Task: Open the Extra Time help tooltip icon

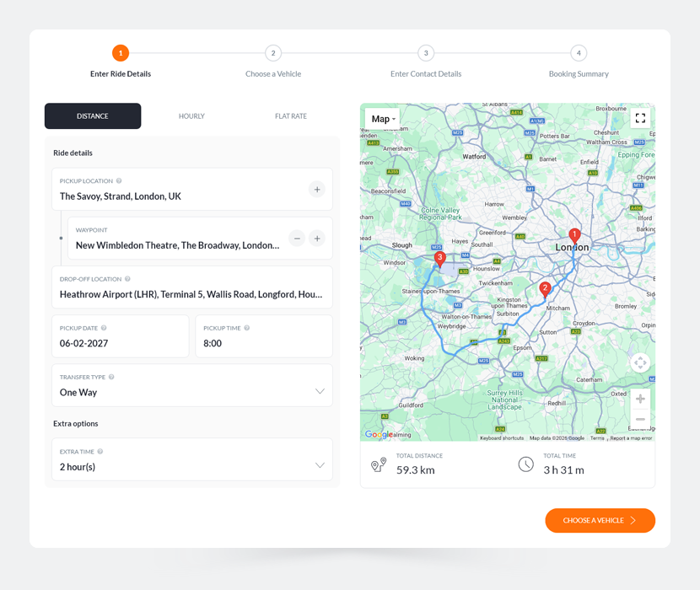Action: [100, 452]
